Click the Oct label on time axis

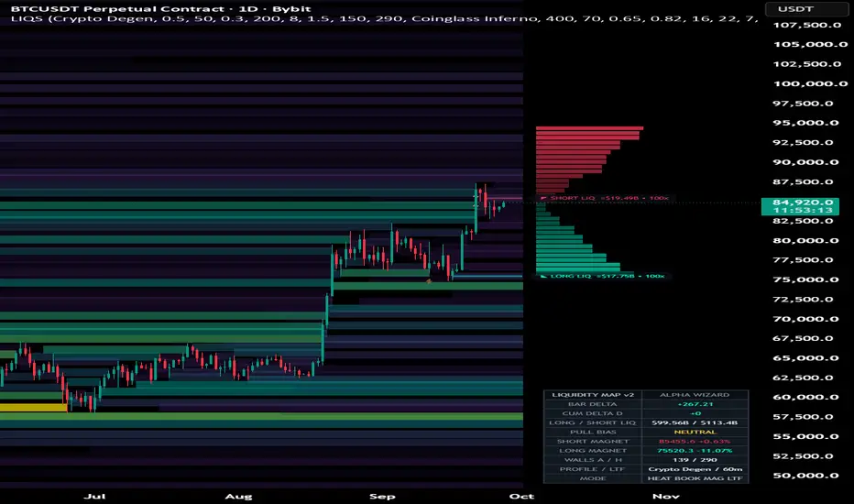tap(521, 497)
